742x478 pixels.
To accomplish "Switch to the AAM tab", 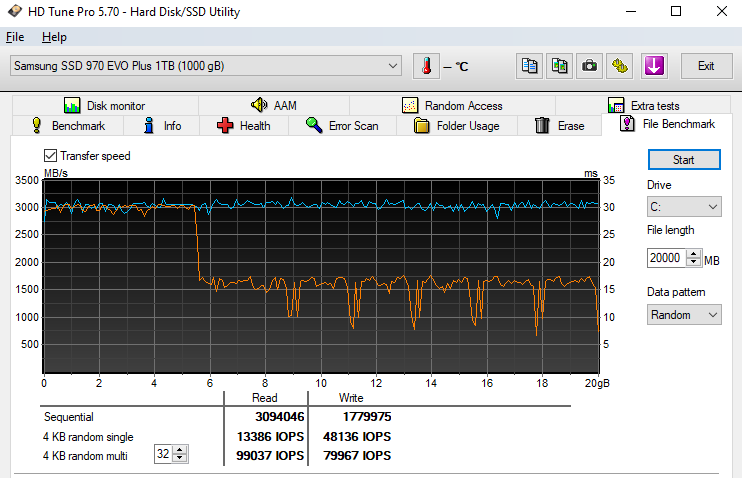I will point(274,105).
